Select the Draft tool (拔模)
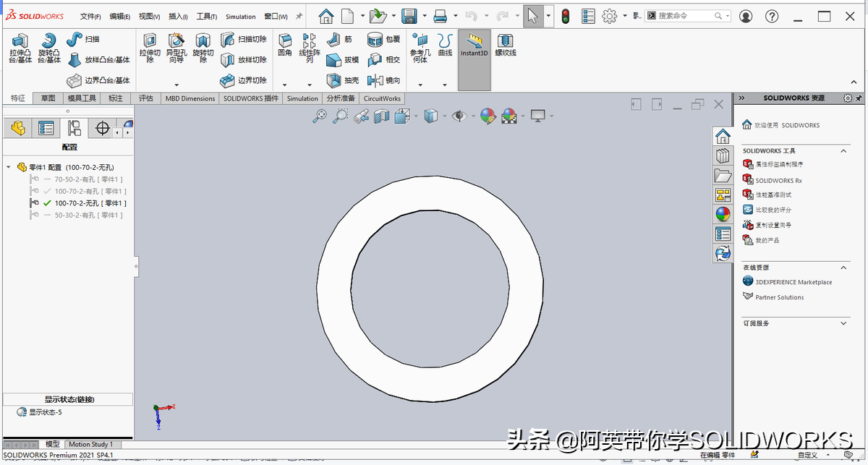 pos(342,60)
